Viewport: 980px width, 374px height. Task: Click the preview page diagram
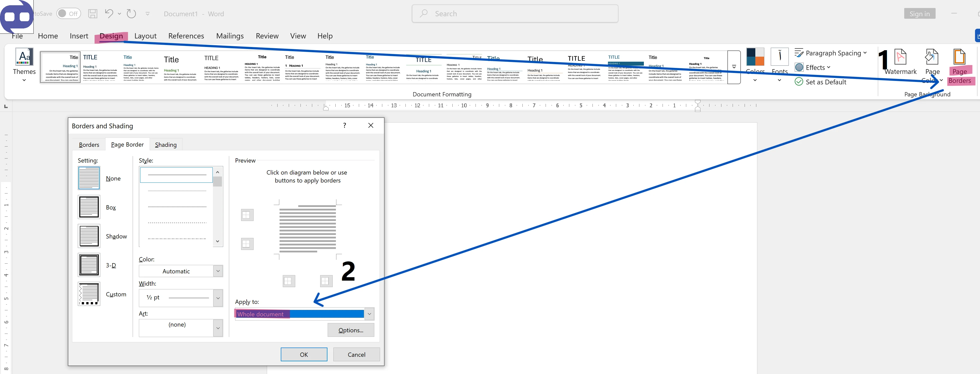coord(307,229)
